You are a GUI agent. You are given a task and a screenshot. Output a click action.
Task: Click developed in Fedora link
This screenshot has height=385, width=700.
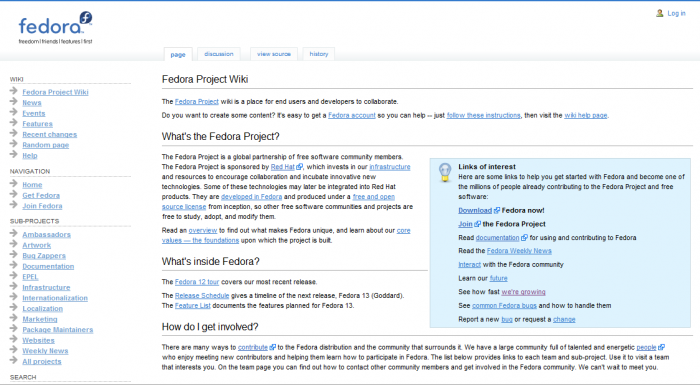251,197
